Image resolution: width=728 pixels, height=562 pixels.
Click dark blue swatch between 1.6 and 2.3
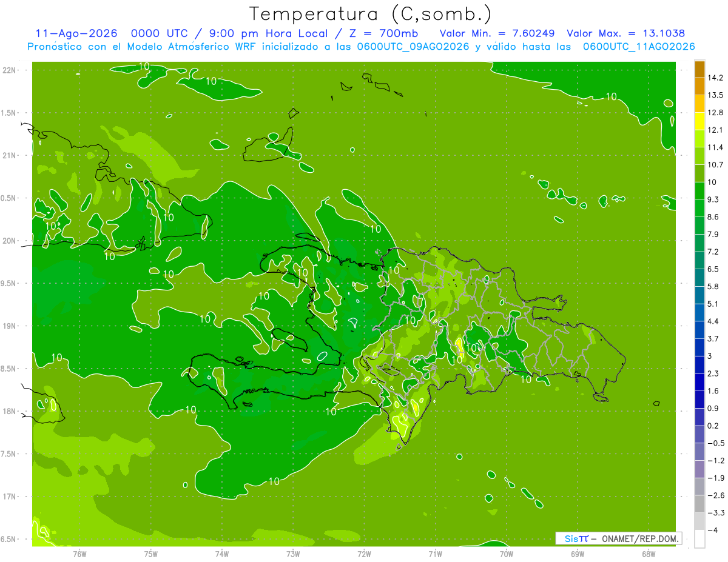click(x=699, y=383)
